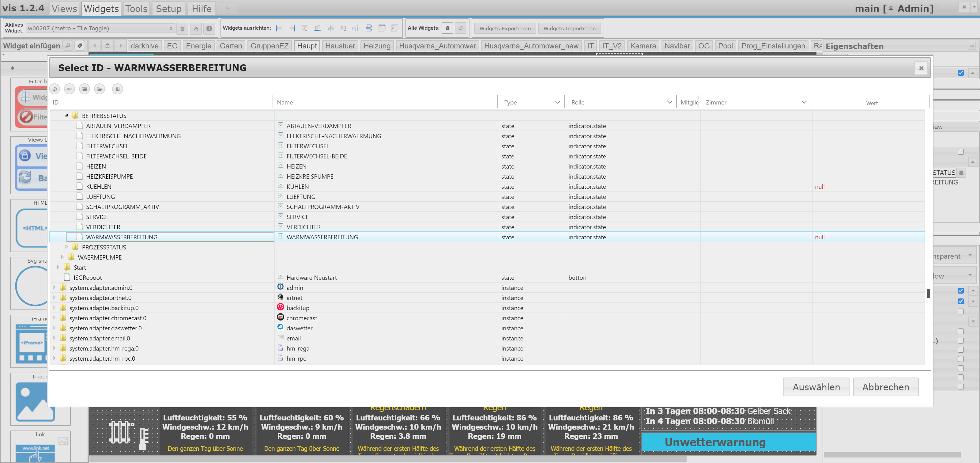Screen dimensions: 980x463
Task: Align widgets to top edge icon
Action: coord(305,28)
